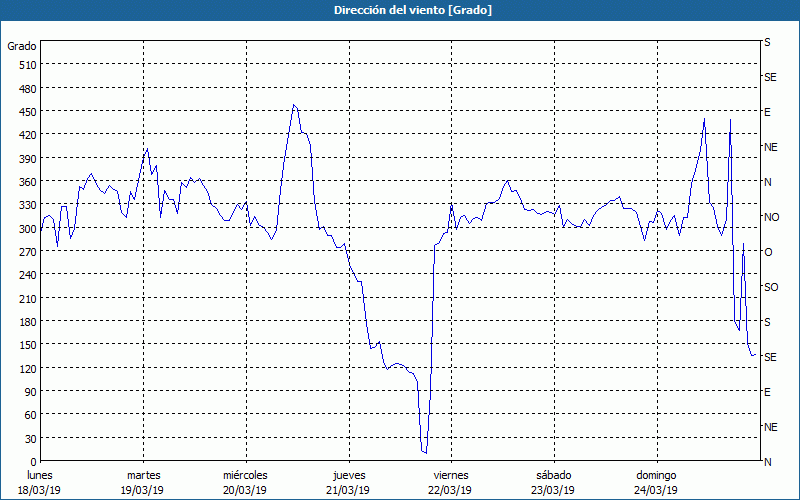Click the "NO" compass label
Image resolution: width=800 pixels, height=500 pixels.
click(x=771, y=217)
